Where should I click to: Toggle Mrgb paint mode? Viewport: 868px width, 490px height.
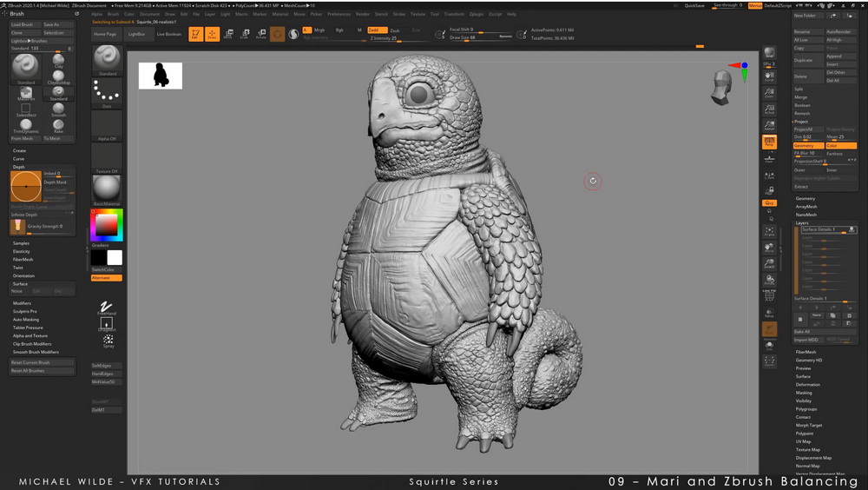pos(319,30)
